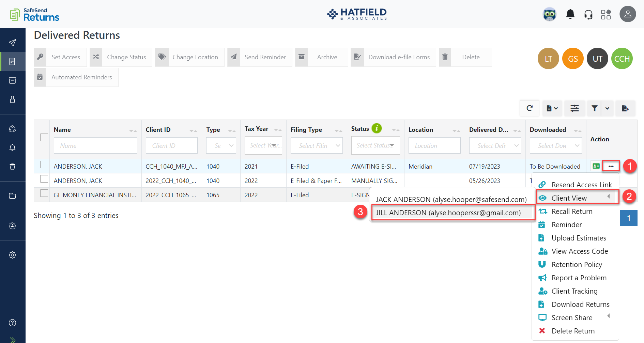Check the GE Money Financial row checkbox
The width and height of the screenshot is (644, 343).
(x=44, y=193)
